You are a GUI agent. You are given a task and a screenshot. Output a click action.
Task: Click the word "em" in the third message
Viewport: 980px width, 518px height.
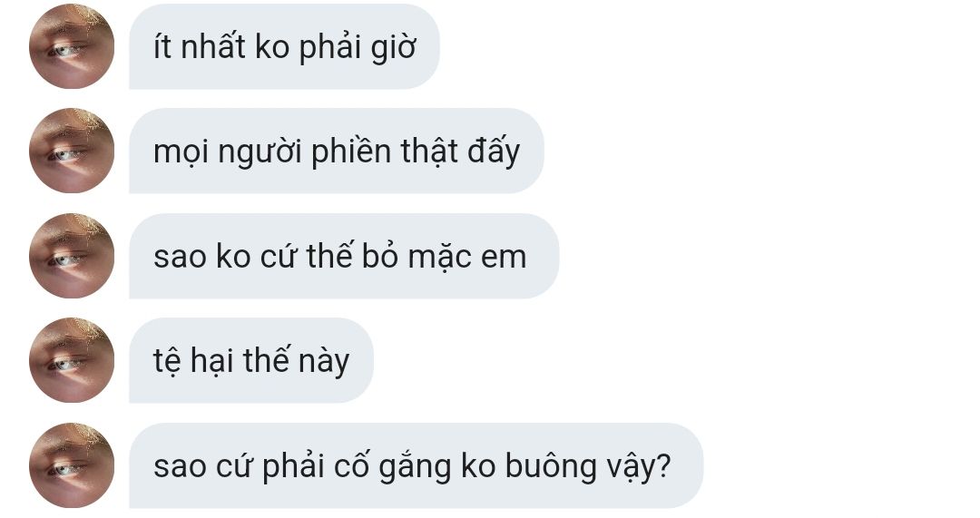click(x=504, y=258)
